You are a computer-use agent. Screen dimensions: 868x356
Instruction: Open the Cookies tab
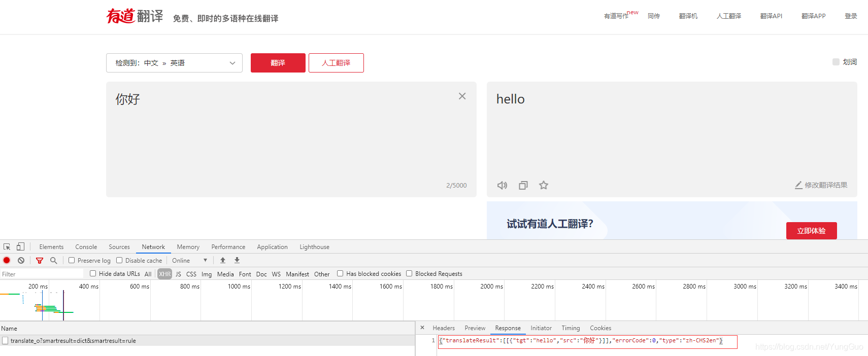point(600,328)
